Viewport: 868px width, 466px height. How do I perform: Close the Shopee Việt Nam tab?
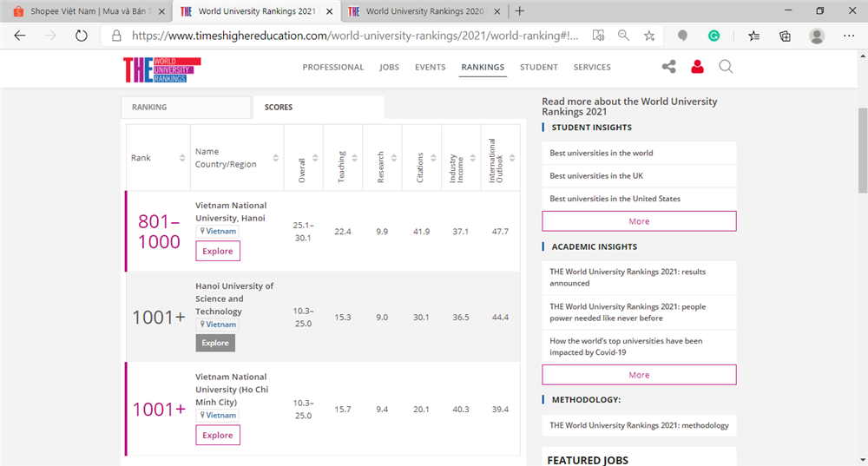click(x=161, y=11)
